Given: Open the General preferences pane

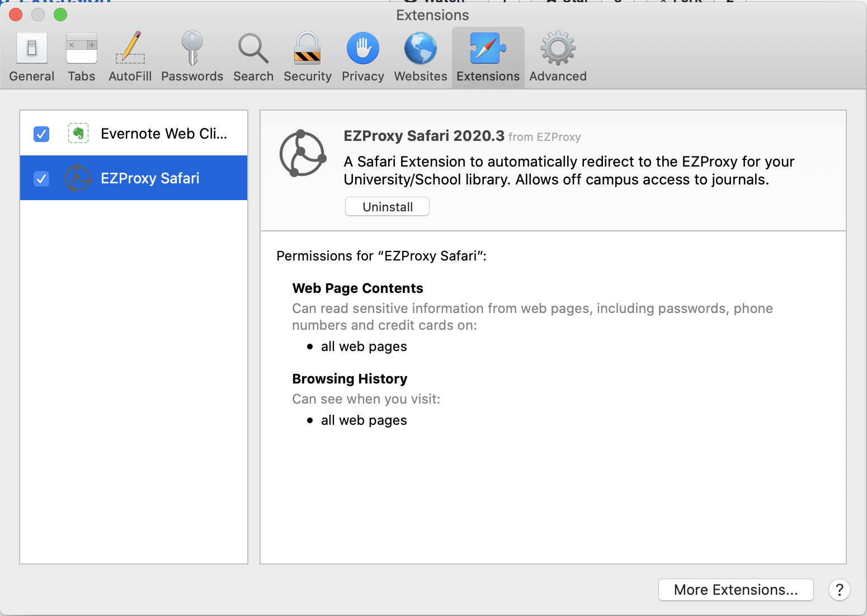Looking at the screenshot, I should tap(32, 56).
